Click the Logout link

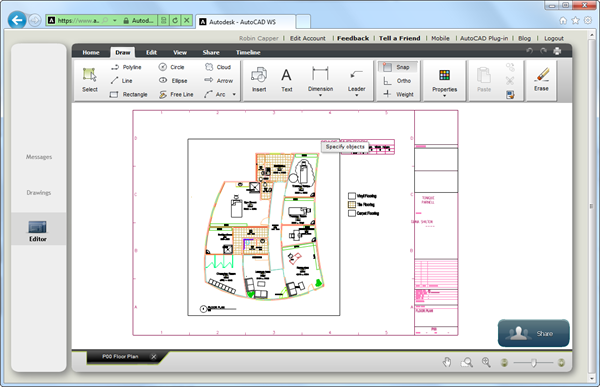554,38
